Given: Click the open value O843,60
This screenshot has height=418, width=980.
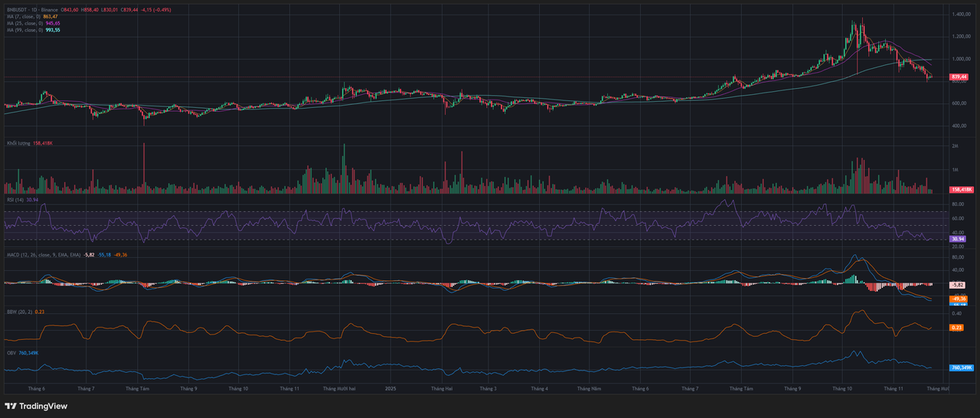Looking at the screenshot, I should [70, 10].
